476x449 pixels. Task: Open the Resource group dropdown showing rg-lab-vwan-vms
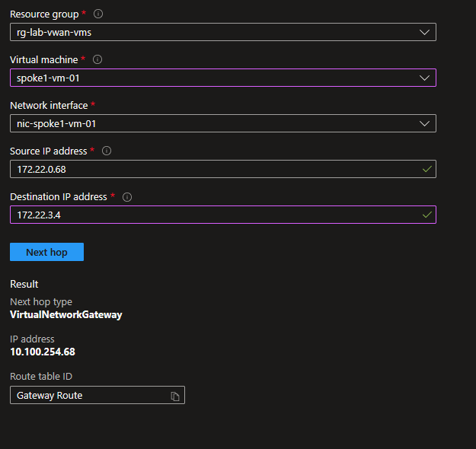point(222,32)
